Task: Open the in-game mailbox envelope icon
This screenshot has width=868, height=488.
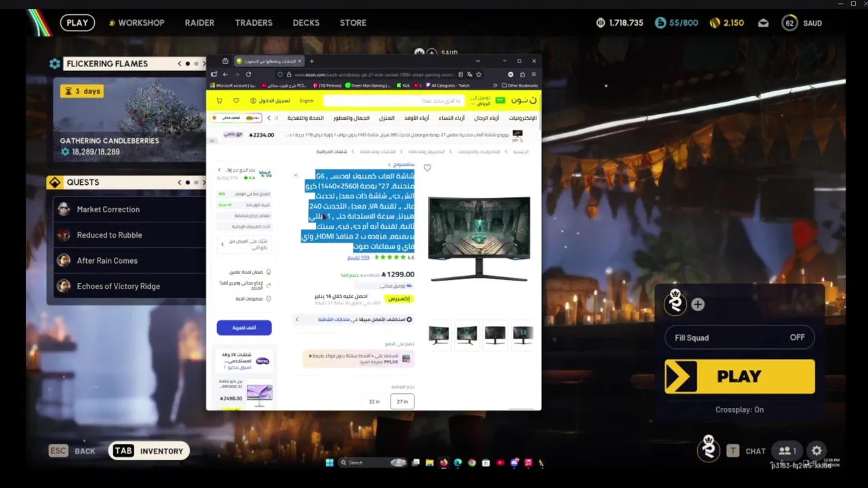Action: (764, 23)
